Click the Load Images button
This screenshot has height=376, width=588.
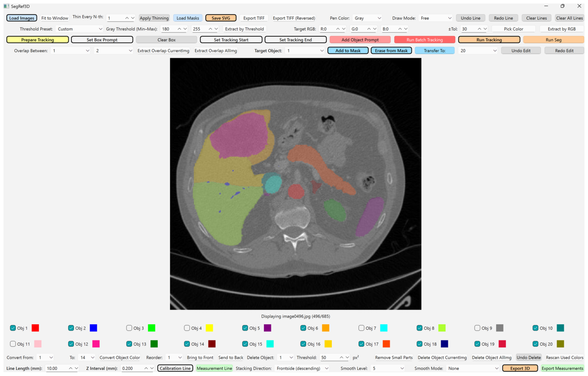click(x=21, y=18)
